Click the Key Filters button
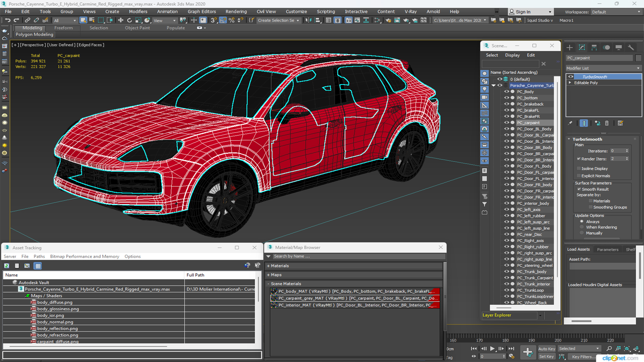 pos(584,357)
